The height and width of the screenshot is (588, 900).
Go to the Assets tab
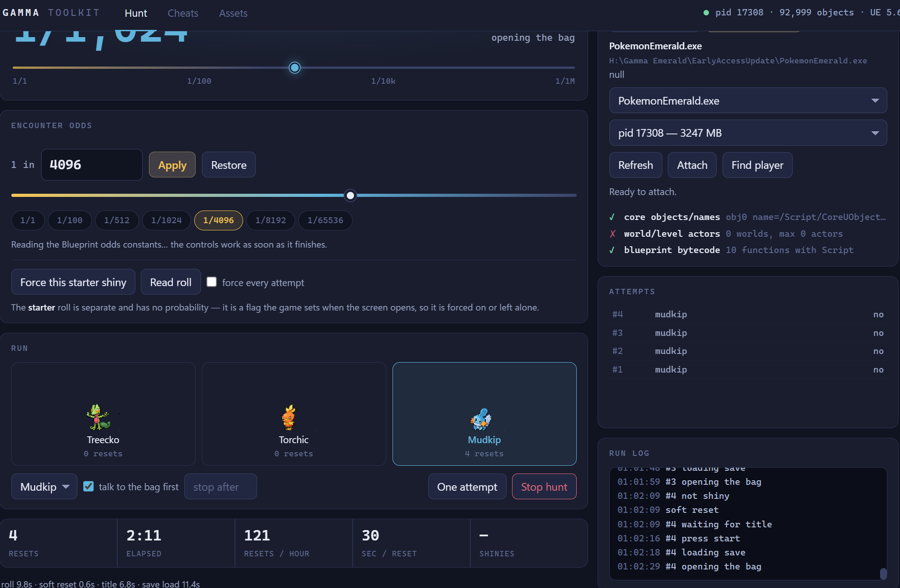(233, 13)
